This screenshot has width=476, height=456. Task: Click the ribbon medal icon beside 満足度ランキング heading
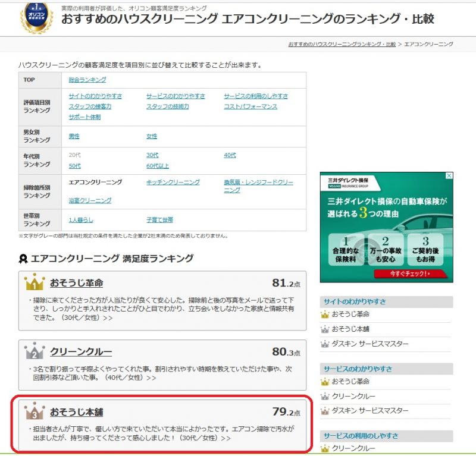(23, 259)
